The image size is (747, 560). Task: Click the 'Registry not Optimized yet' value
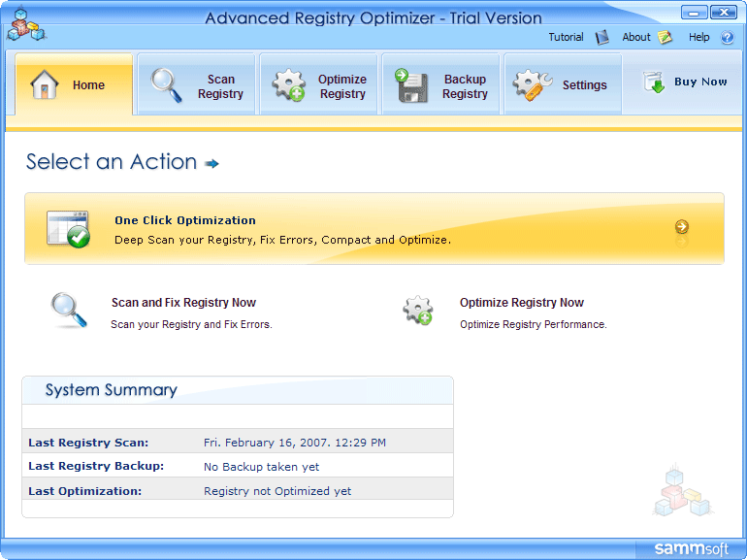(277, 491)
